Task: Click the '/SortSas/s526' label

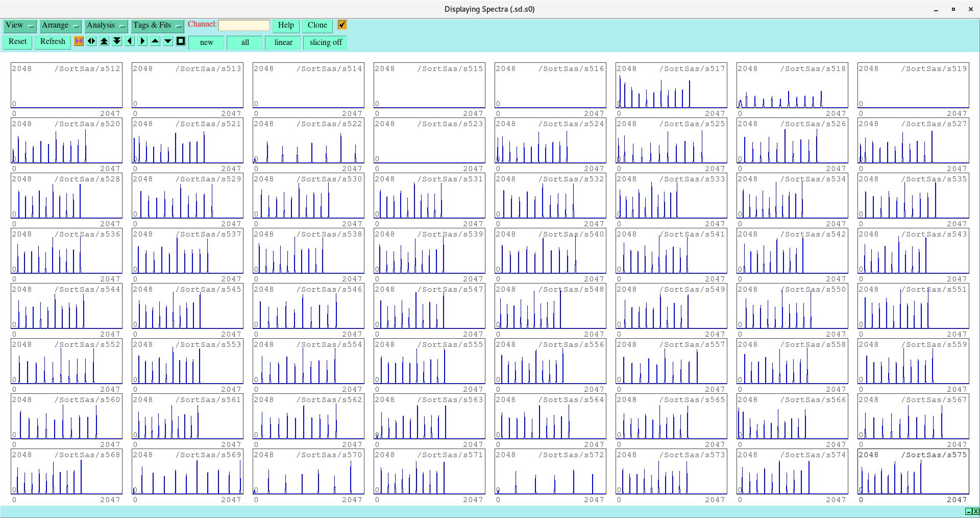Action: click(813, 124)
